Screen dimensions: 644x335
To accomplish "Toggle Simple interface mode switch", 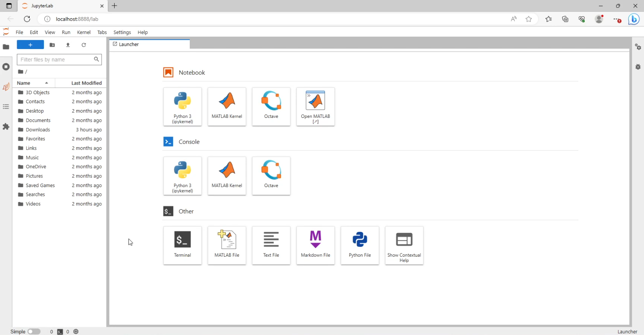I will 34,332.
